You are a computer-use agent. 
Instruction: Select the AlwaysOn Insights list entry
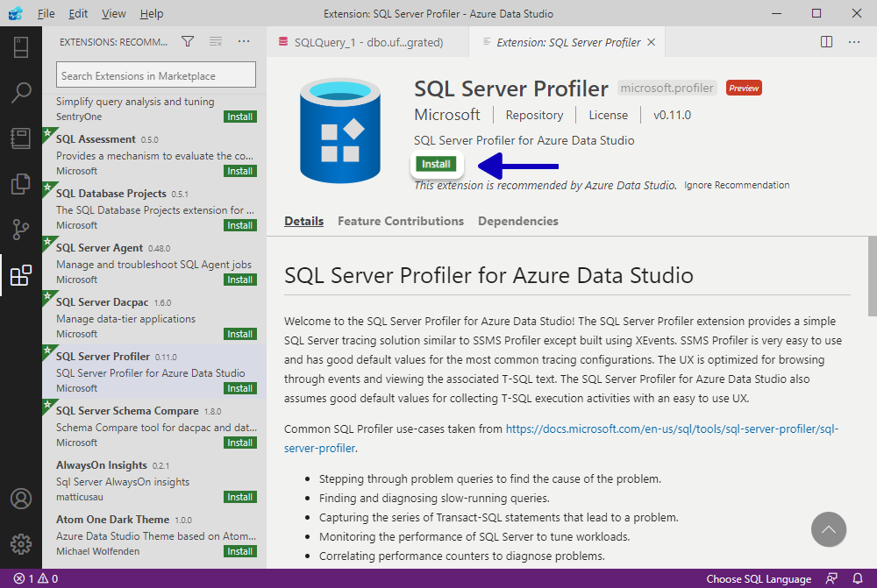[153, 481]
